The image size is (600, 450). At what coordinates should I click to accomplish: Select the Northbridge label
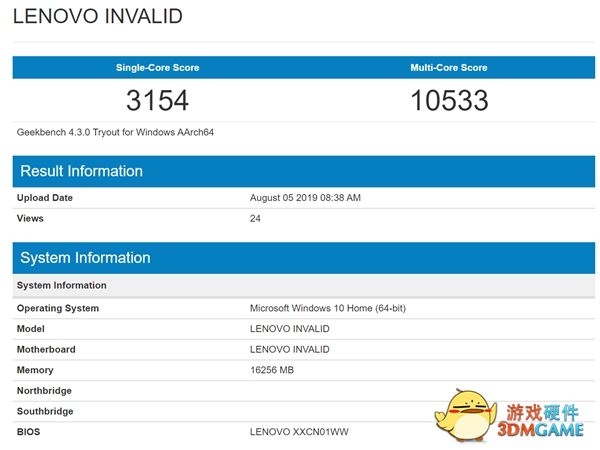coord(44,391)
